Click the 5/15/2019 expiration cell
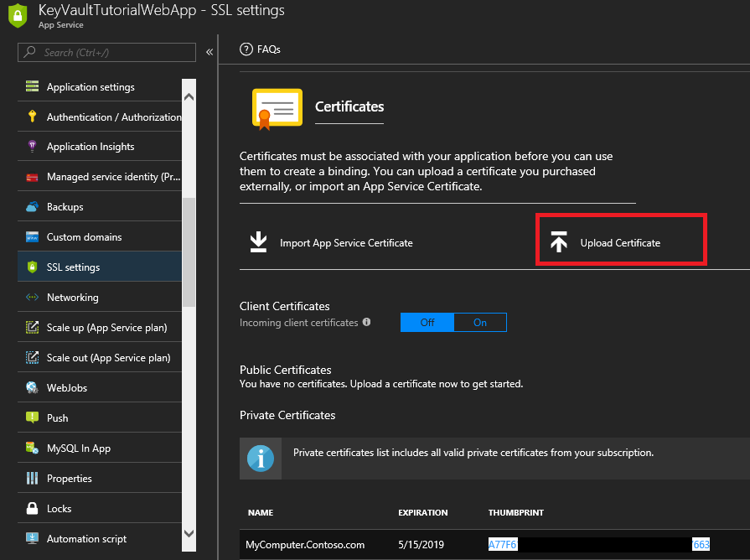Image resolution: width=750 pixels, height=560 pixels. 421,545
